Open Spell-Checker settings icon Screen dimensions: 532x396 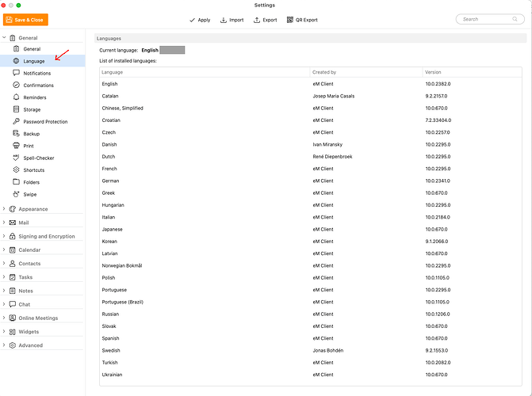(16, 158)
